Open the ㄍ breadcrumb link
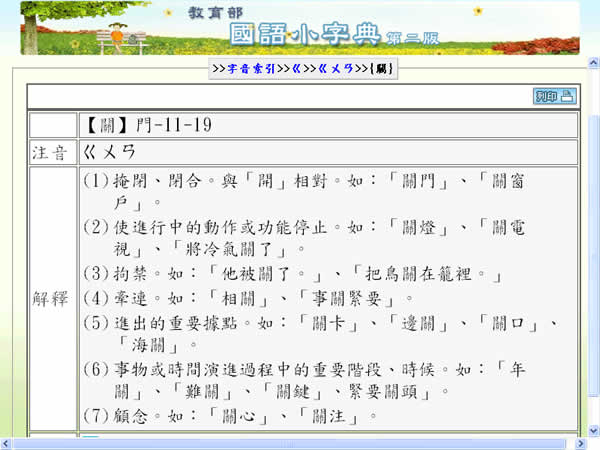Viewport: 600px width, 450px height. [296, 69]
